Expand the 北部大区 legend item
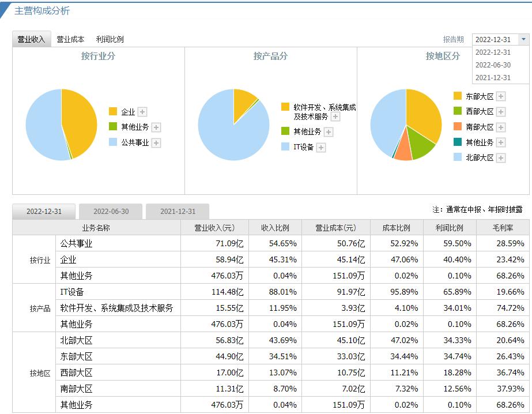 (501, 157)
